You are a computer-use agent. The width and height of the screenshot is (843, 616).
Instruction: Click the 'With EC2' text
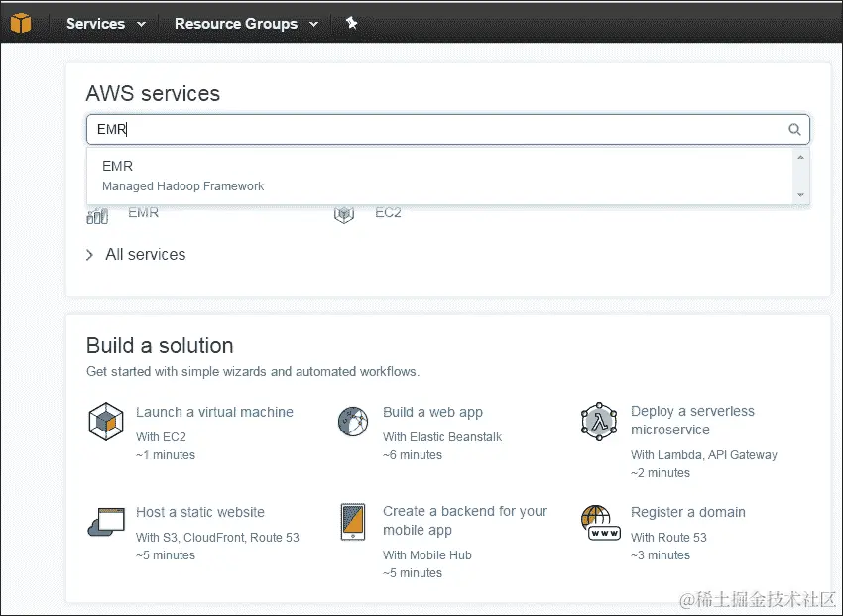coord(161,437)
